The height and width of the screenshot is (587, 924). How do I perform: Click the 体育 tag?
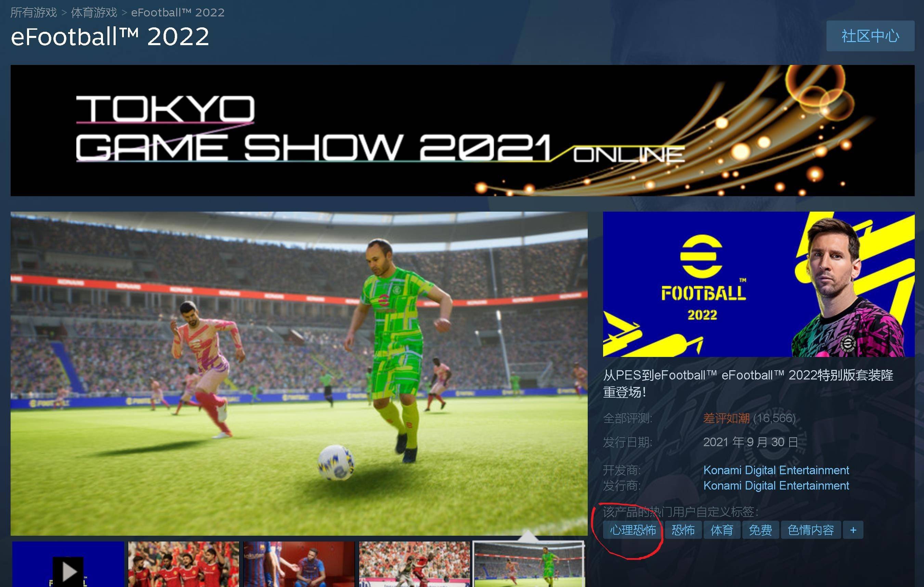point(722,530)
